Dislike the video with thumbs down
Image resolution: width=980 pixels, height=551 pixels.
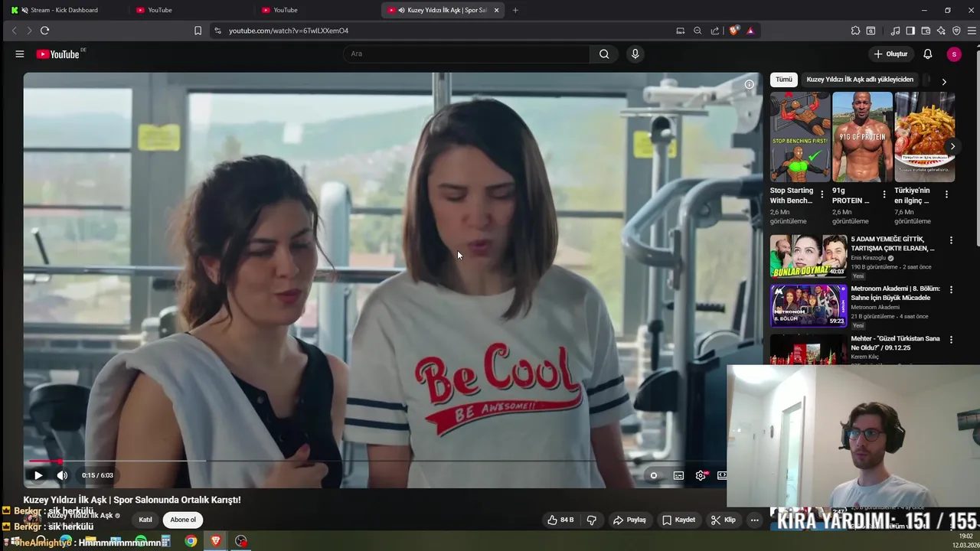591,520
